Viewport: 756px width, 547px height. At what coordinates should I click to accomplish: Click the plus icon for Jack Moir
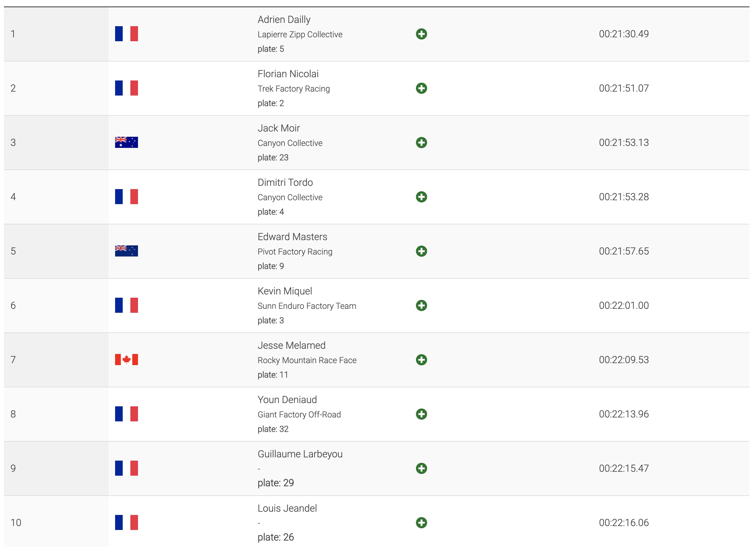point(421,143)
